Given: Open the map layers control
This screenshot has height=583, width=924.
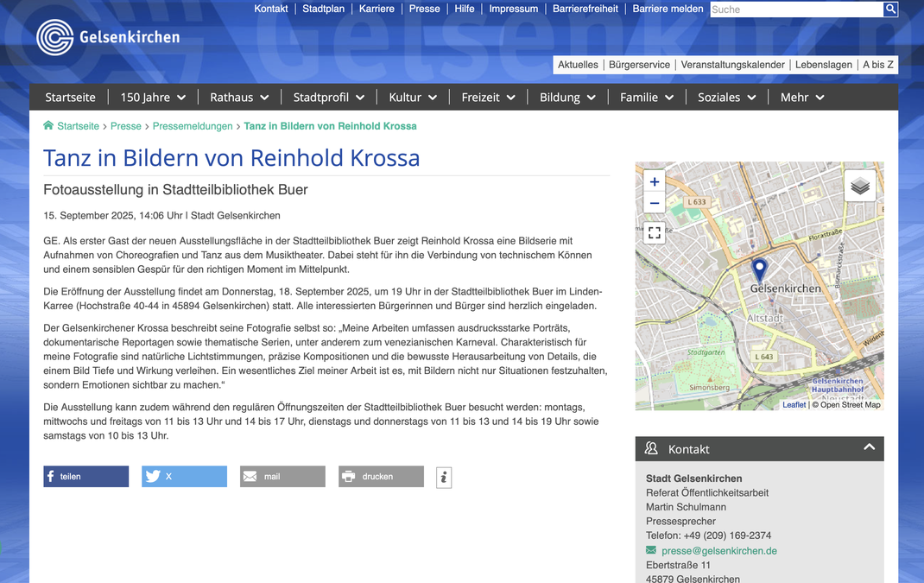Looking at the screenshot, I should click(860, 187).
